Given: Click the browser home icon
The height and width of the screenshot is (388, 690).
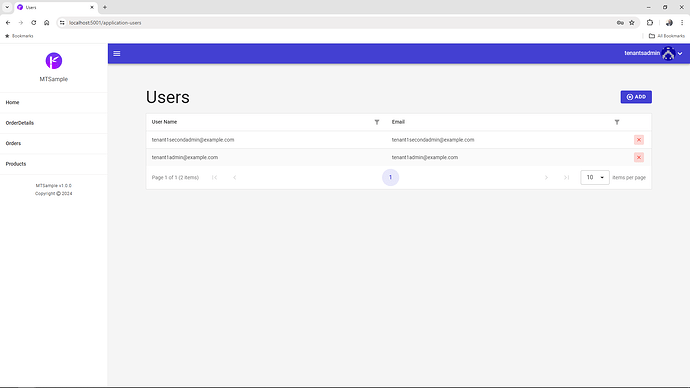Looking at the screenshot, I should (47, 22).
